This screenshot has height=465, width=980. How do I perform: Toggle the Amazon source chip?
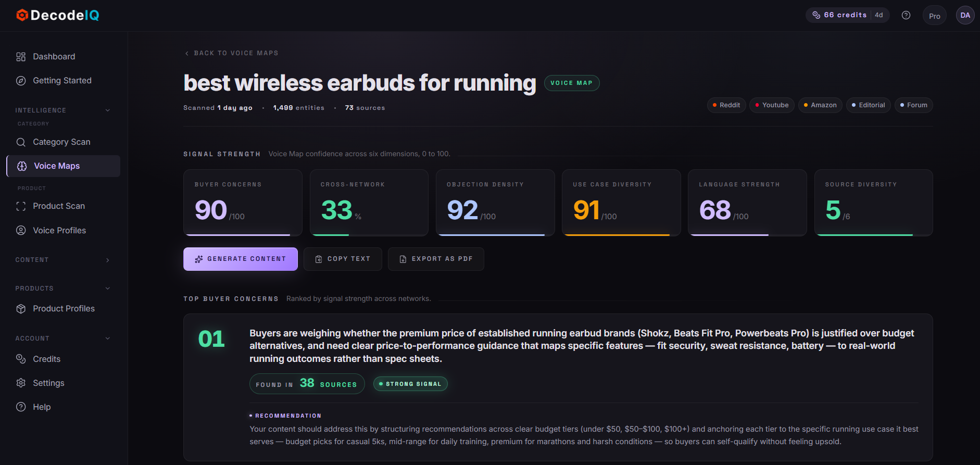click(820, 105)
